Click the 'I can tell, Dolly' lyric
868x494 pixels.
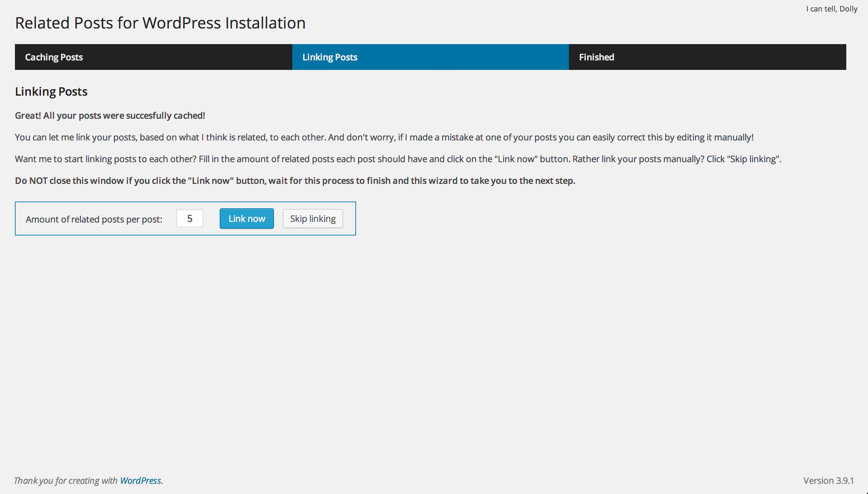(x=831, y=9)
